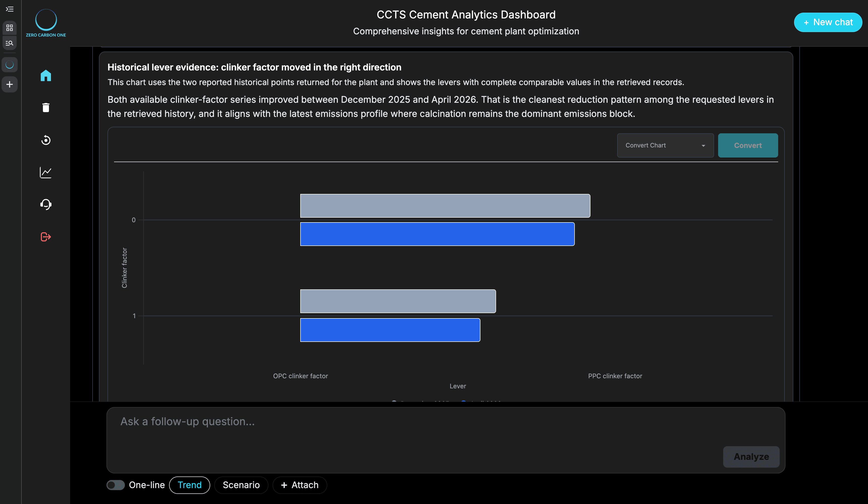
Task: Go to the Home screen
Action: (45, 75)
